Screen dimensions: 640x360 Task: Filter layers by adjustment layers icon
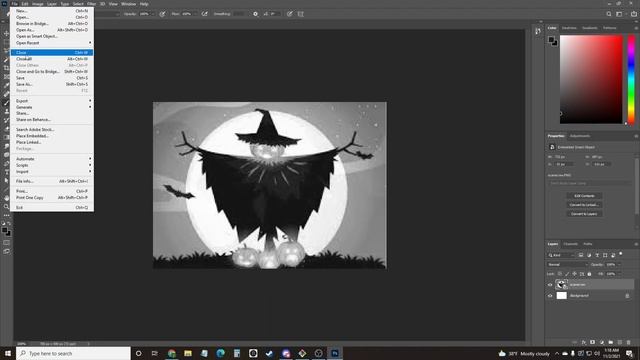(589, 255)
